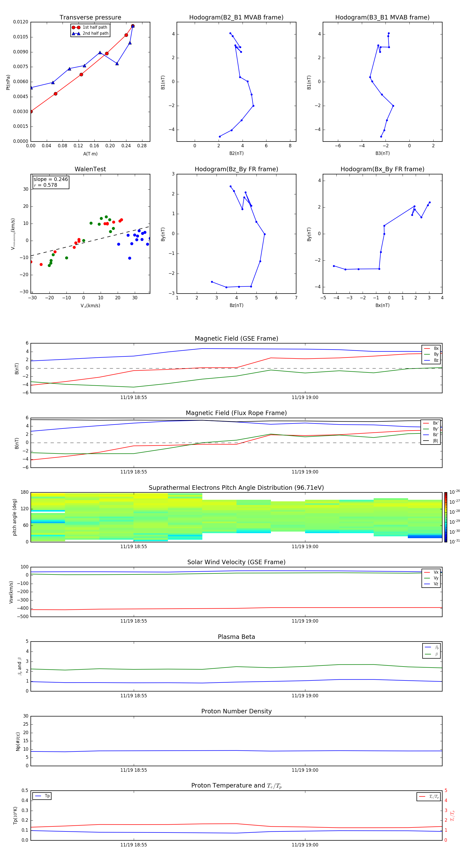
Task: Click the "V_remaining(km/s)" y-axis label
Action: pyautogui.click(x=13, y=234)
